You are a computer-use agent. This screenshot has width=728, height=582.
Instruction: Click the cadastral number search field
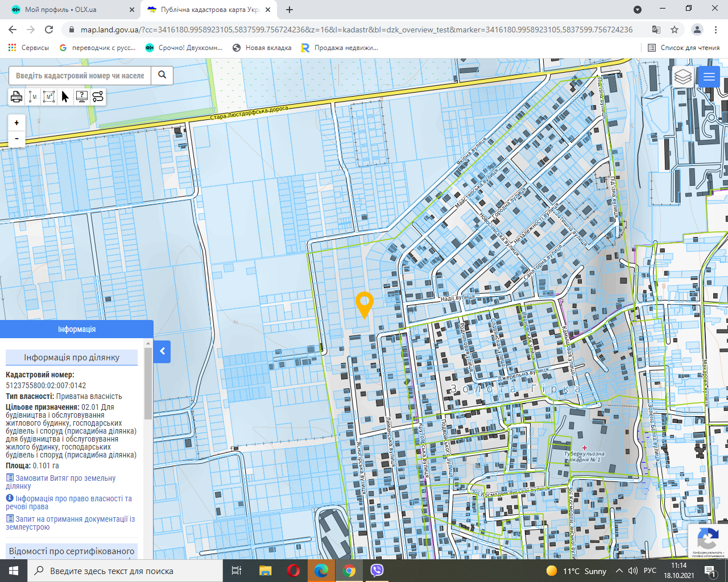[x=80, y=75]
